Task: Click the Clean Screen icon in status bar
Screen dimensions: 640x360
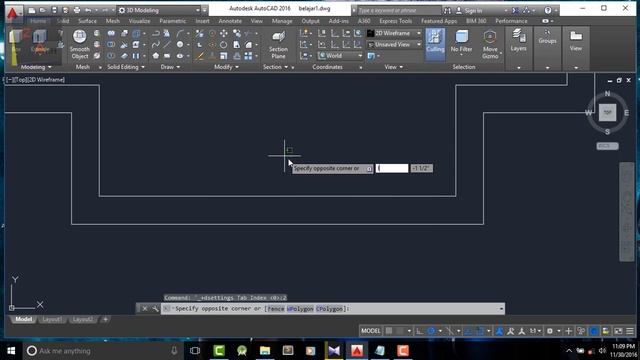Action: [x=618, y=331]
